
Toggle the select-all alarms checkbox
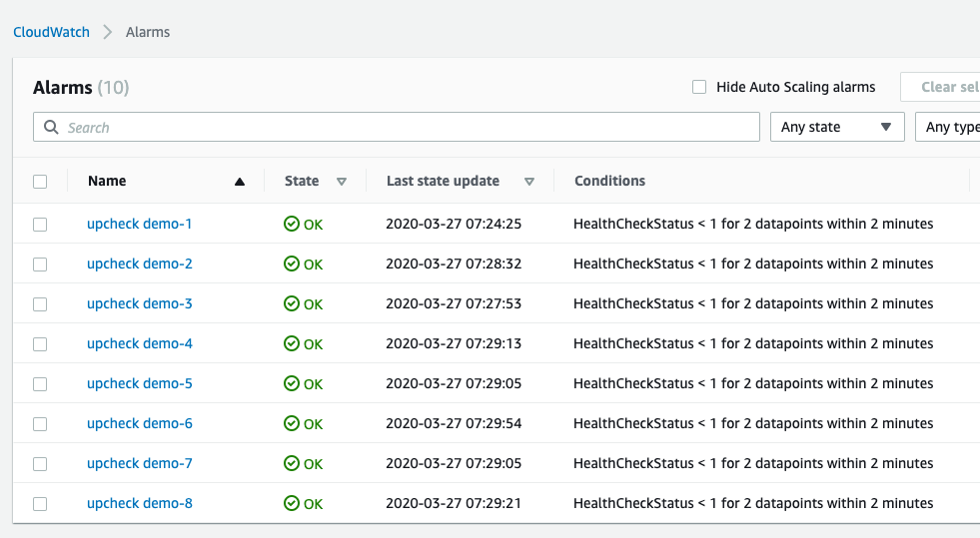(40, 182)
